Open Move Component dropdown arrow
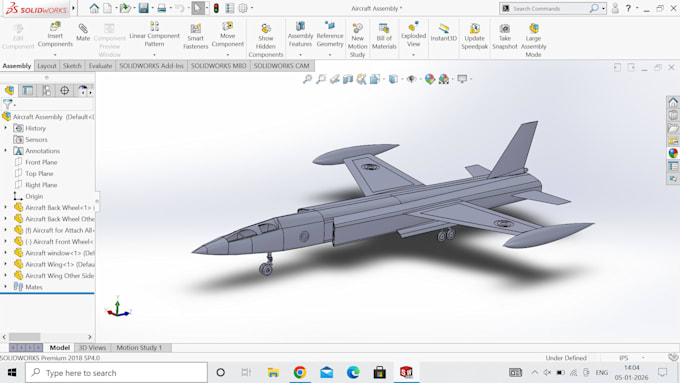This screenshot has width=680, height=383. 228,55
